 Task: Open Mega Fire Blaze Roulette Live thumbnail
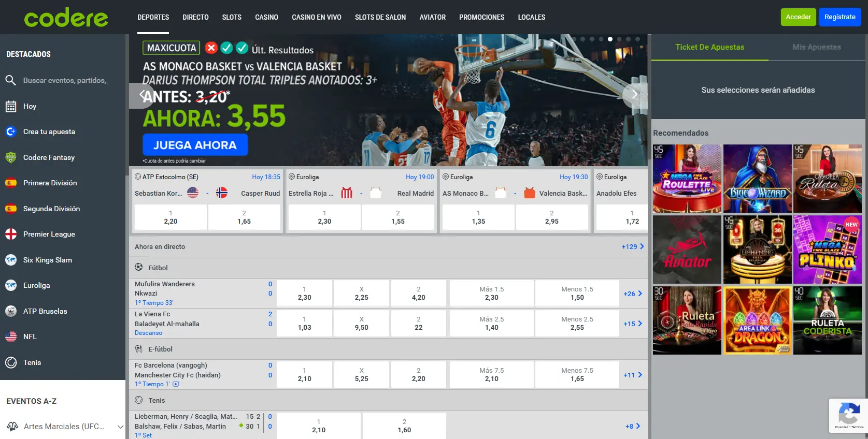[x=687, y=179]
